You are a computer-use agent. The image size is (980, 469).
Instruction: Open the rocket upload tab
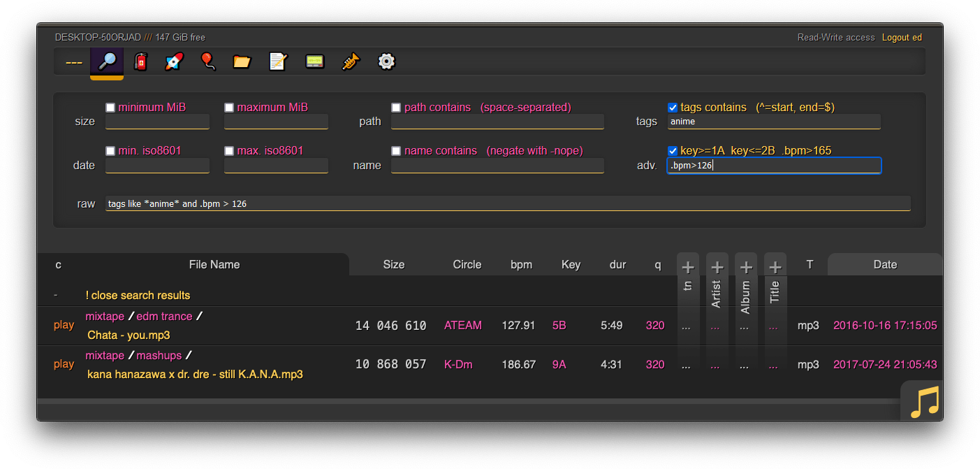[173, 62]
